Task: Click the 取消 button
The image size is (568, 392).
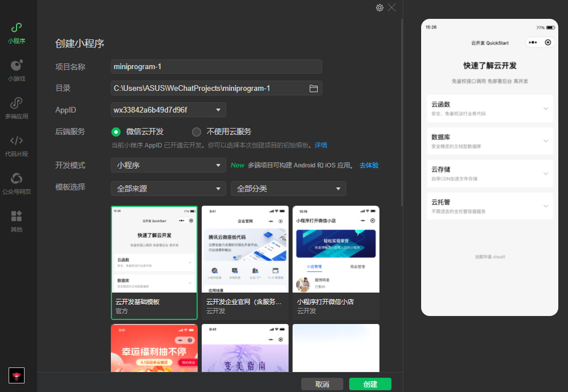Action: pyautogui.click(x=322, y=384)
